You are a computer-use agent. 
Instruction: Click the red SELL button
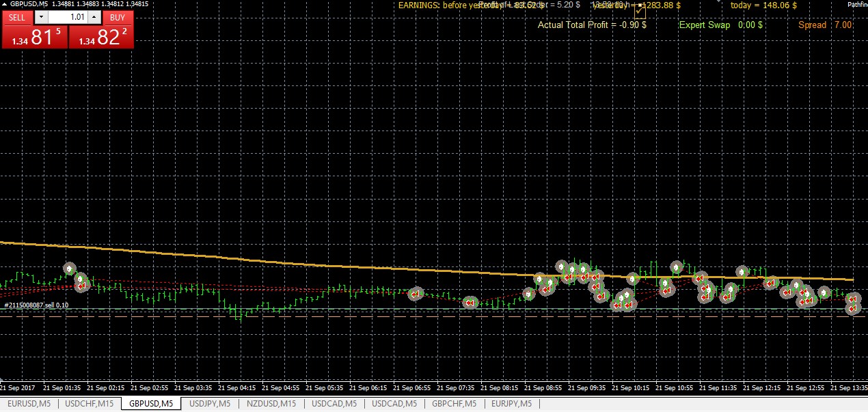(x=18, y=17)
